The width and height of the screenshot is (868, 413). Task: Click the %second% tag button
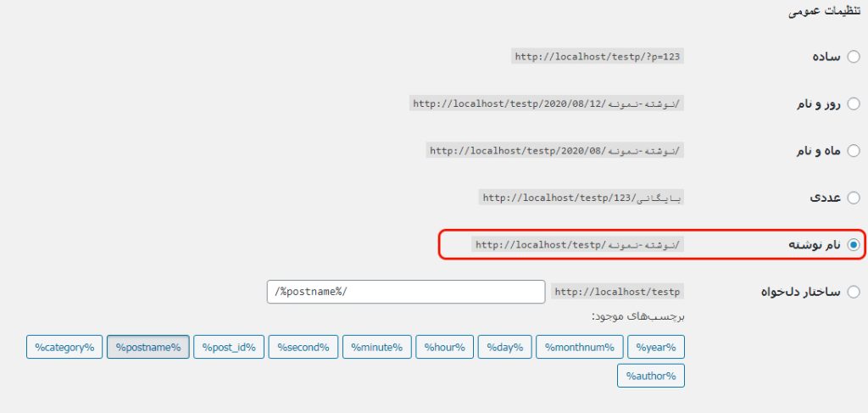click(303, 347)
